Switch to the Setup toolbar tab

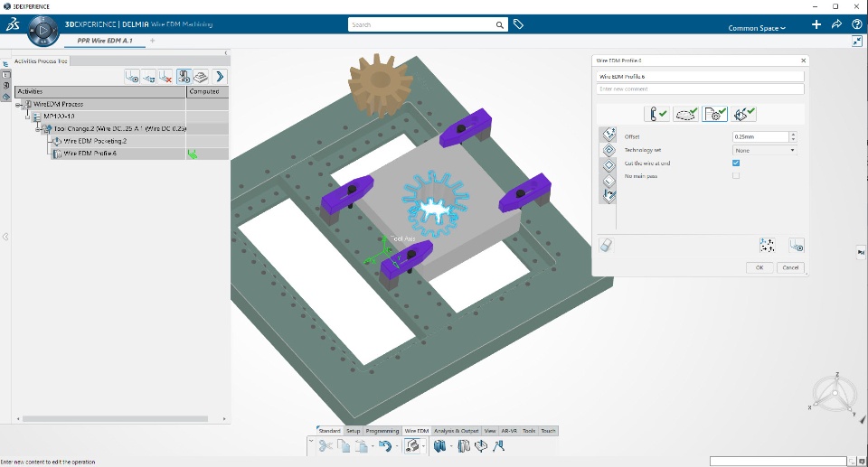pyautogui.click(x=354, y=431)
